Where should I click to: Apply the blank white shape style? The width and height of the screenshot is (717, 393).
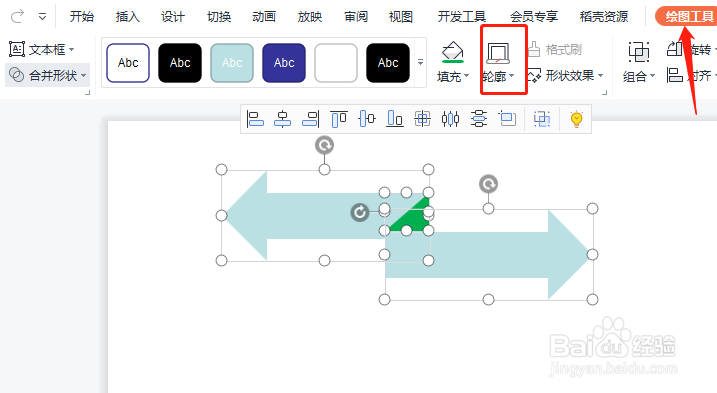pyautogui.click(x=336, y=63)
